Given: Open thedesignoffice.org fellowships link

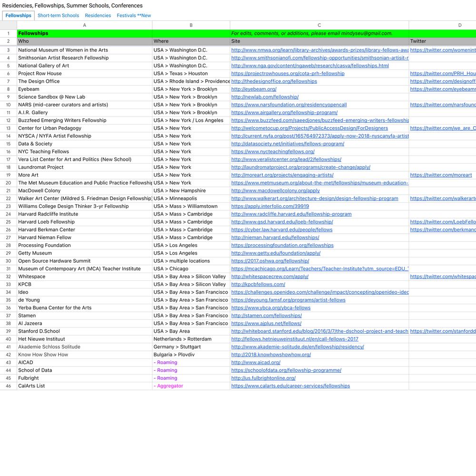Looking at the screenshot, I should 274,81.
